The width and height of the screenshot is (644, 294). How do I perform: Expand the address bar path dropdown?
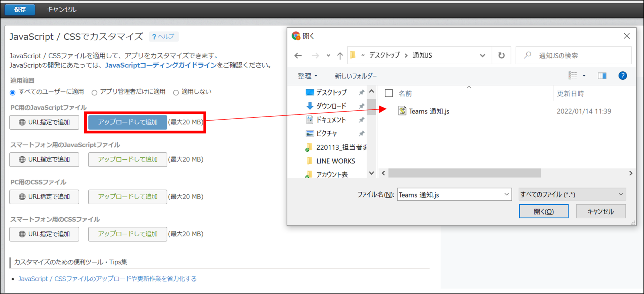pyautogui.click(x=482, y=56)
